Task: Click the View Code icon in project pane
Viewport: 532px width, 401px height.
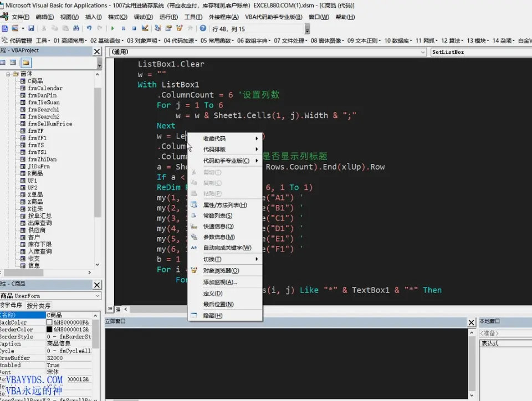Action: [3, 63]
